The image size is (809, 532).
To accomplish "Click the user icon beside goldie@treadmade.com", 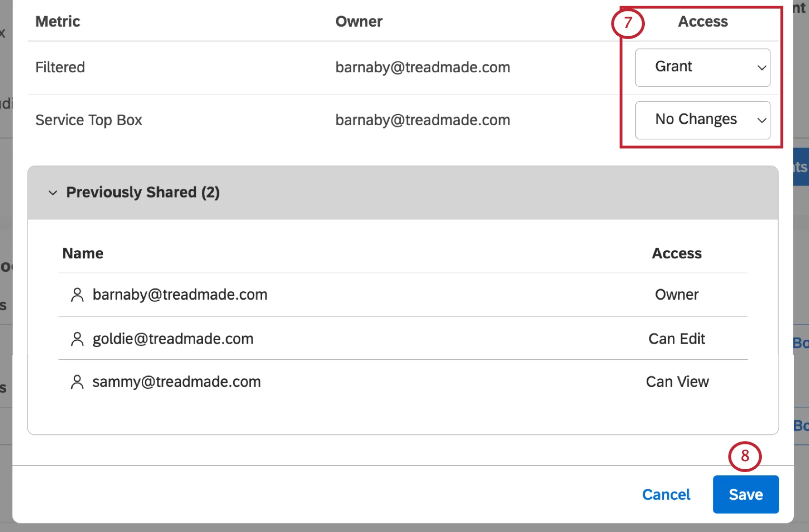I will pyautogui.click(x=77, y=339).
